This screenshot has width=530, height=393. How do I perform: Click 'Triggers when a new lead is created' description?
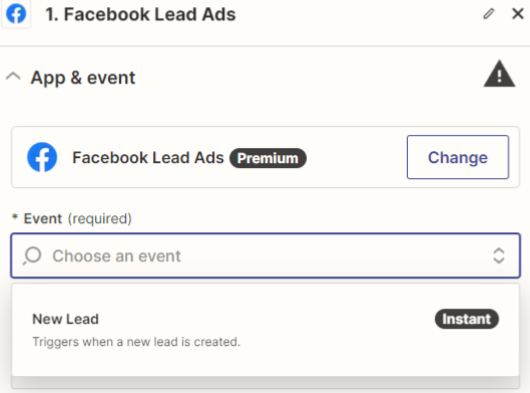click(136, 342)
